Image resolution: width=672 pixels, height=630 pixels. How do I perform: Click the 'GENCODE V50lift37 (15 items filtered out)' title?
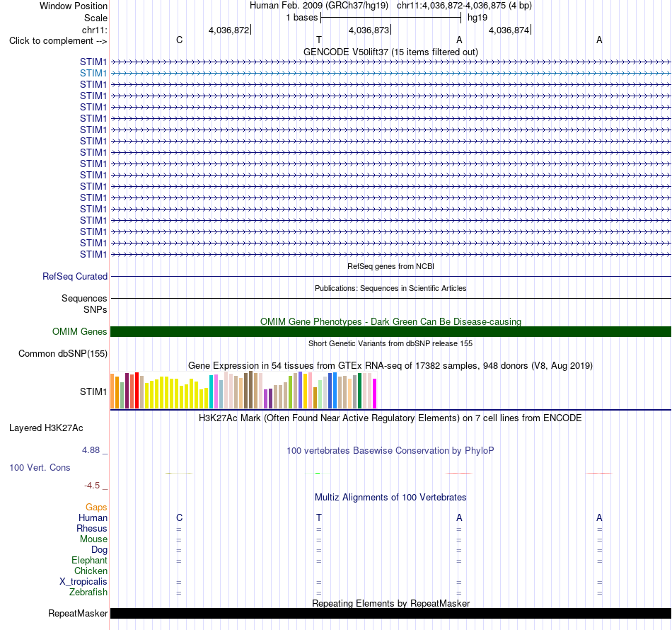390,52
